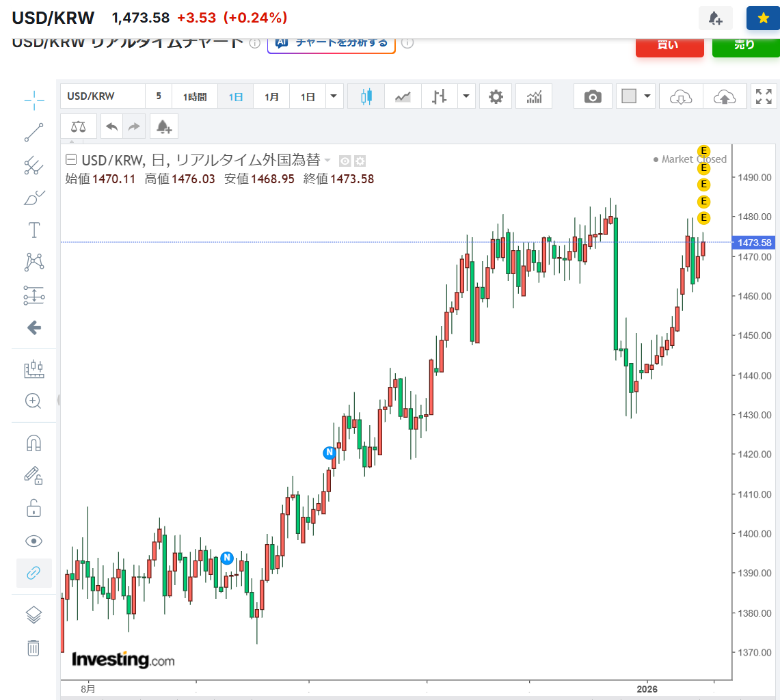Expand the chart style dropdown arrow
Screen dimensions: 780x700
point(466,96)
